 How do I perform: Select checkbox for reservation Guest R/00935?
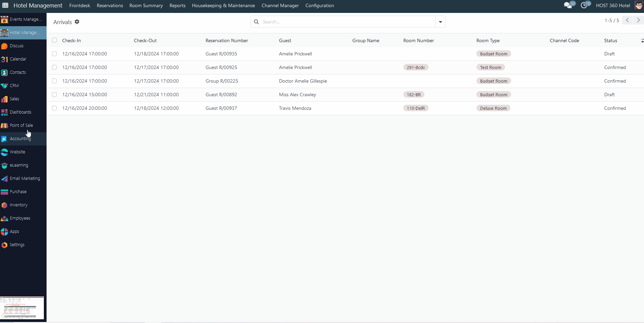pyautogui.click(x=54, y=54)
